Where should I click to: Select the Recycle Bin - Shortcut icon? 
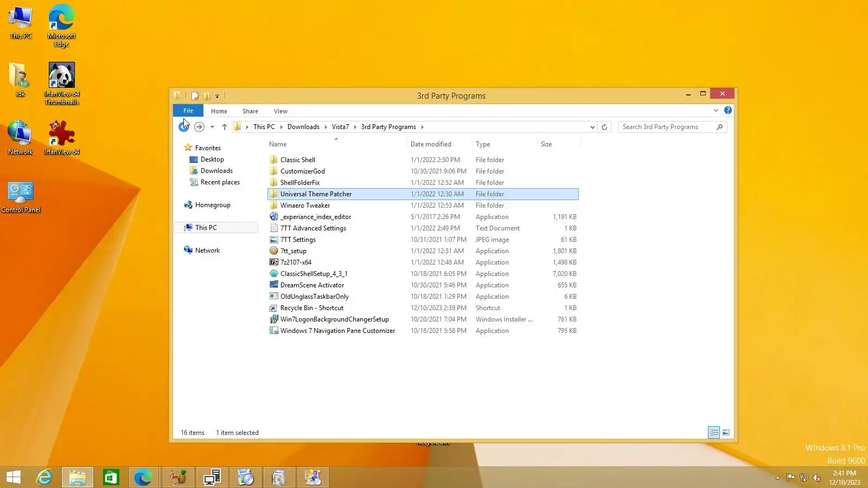coord(274,308)
